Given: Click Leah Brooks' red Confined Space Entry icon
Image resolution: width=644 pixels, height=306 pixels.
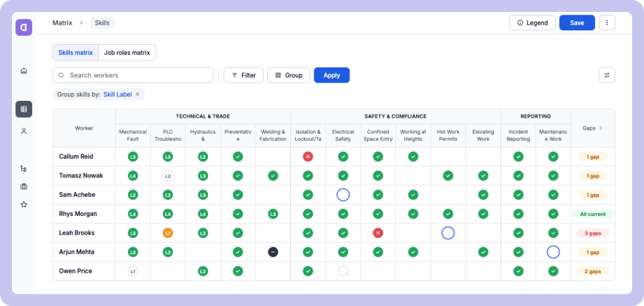Looking at the screenshot, I should coord(378,233).
